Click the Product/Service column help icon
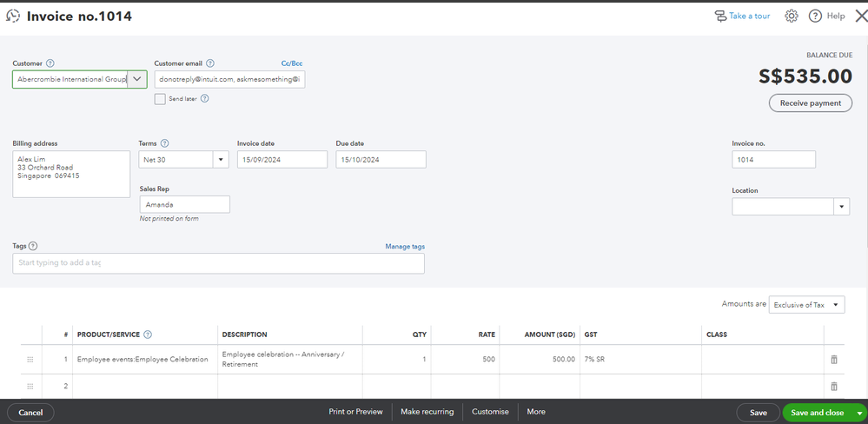This screenshot has width=868, height=424. 148,335
